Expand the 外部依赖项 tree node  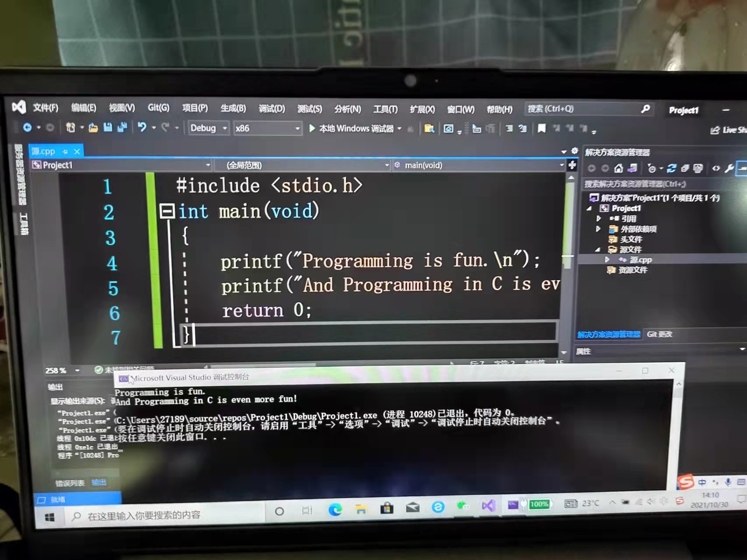pyautogui.click(x=598, y=229)
